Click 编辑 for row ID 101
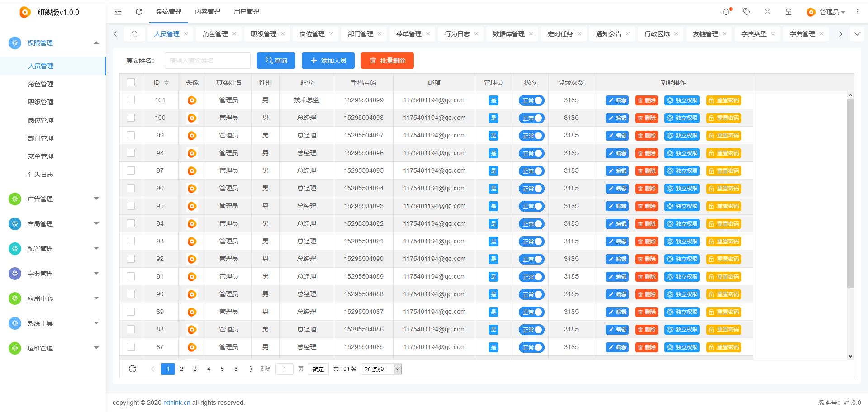The image size is (868, 412). pyautogui.click(x=617, y=100)
